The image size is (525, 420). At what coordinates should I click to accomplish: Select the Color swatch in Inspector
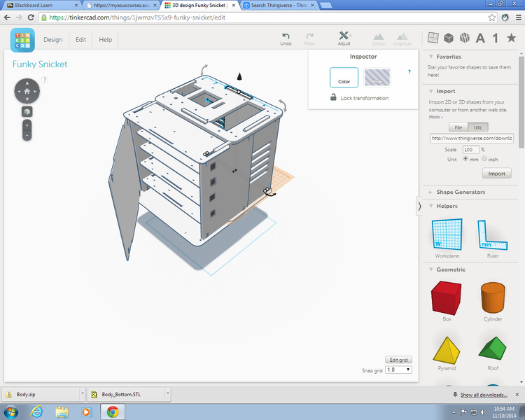click(344, 78)
